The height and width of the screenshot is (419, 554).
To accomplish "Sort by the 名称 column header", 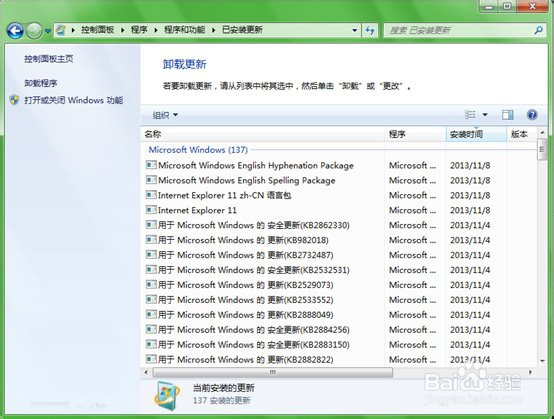I will click(263, 134).
